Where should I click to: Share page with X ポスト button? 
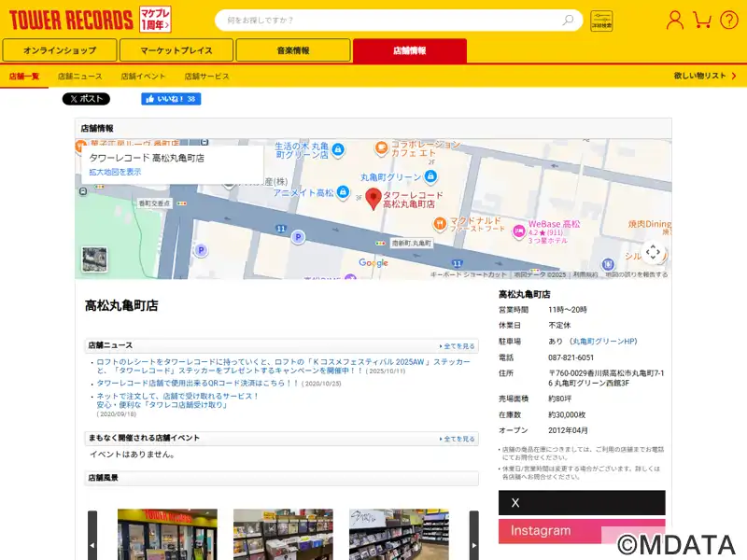click(x=86, y=99)
